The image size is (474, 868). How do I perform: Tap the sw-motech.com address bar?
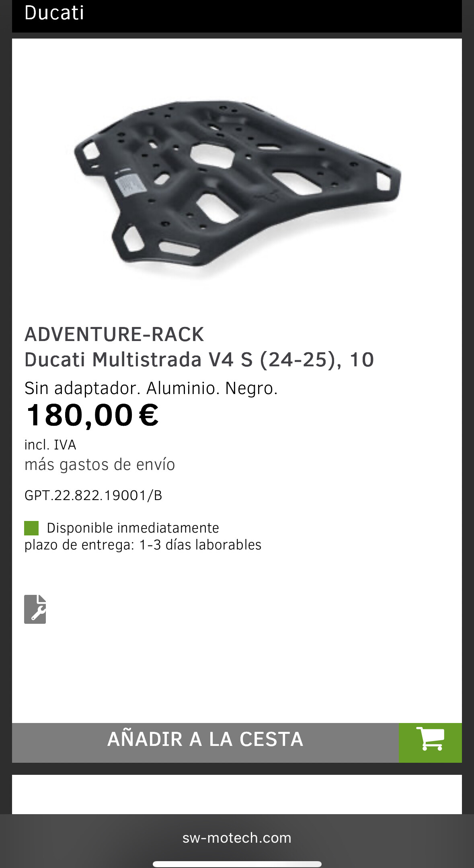[237, 838]
